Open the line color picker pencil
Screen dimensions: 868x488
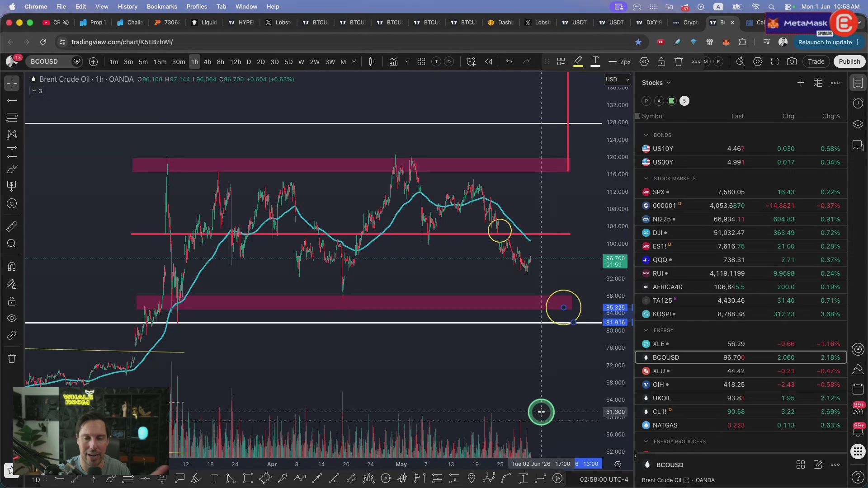coord(578,62)
